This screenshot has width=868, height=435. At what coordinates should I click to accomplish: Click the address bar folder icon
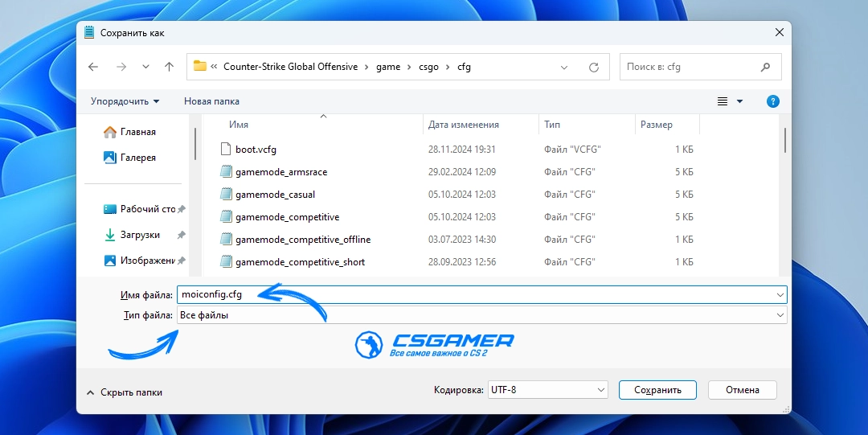(x=200, y=67)
